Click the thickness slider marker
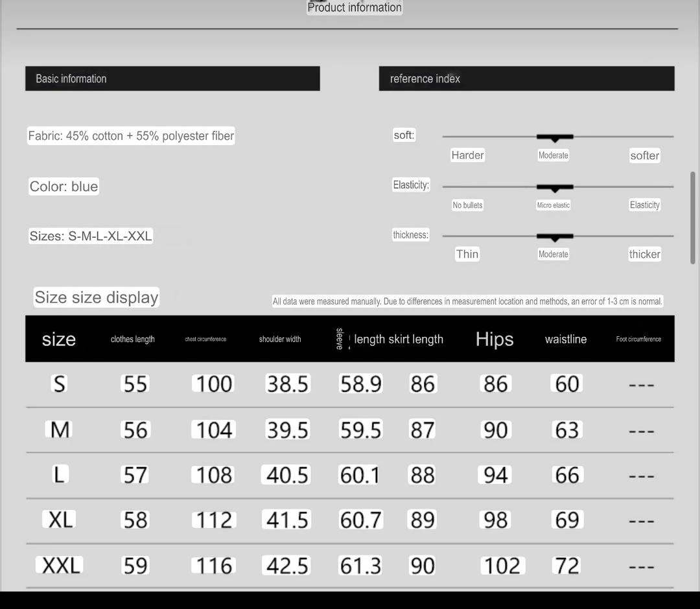This screenshot has height=609, width=700. (x=555, y=237)
